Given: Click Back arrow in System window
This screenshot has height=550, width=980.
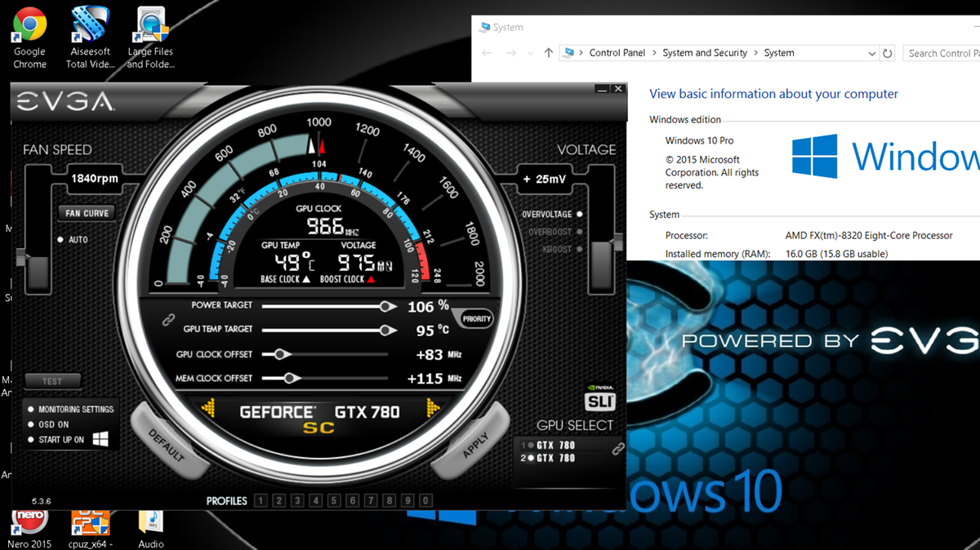Looking at the screenshot, I should pos(487,53).
